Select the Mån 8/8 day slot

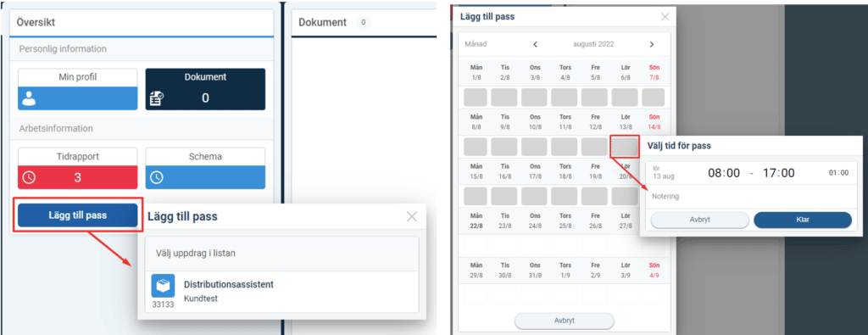pyautogui.click(x=476, y=147)
